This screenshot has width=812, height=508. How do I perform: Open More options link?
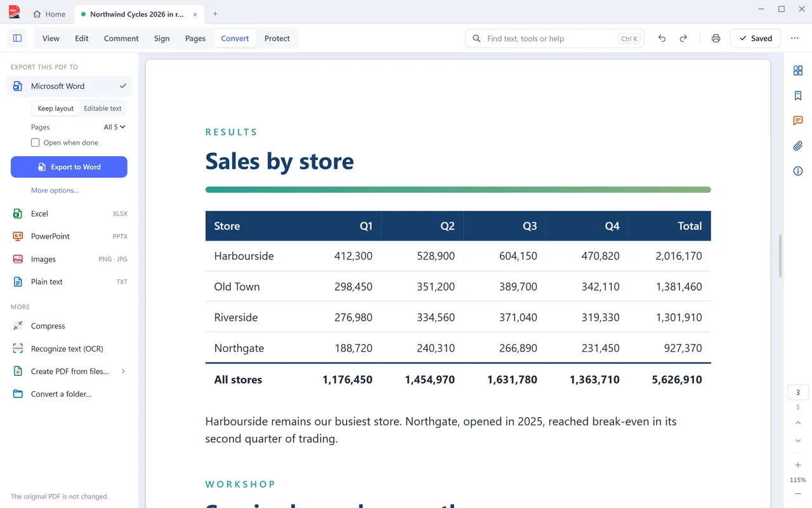click(55, 190)
